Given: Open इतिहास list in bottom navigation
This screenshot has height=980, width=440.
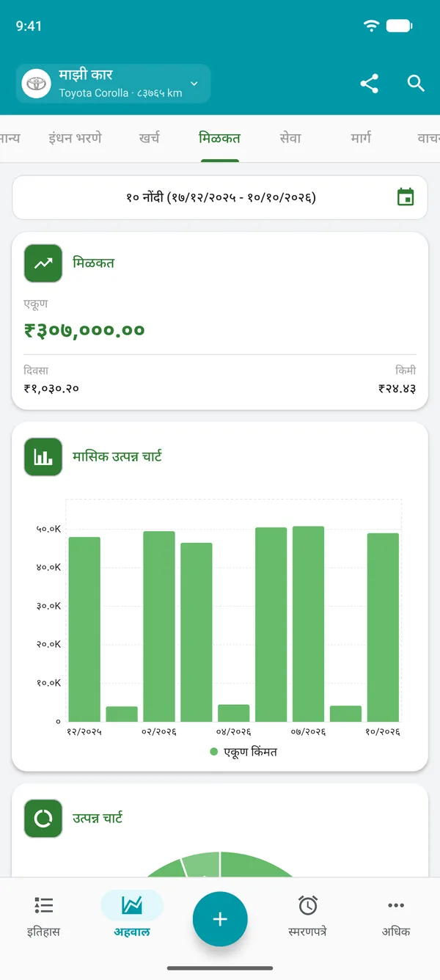Looking at the screenshot, I should [44, 917].
